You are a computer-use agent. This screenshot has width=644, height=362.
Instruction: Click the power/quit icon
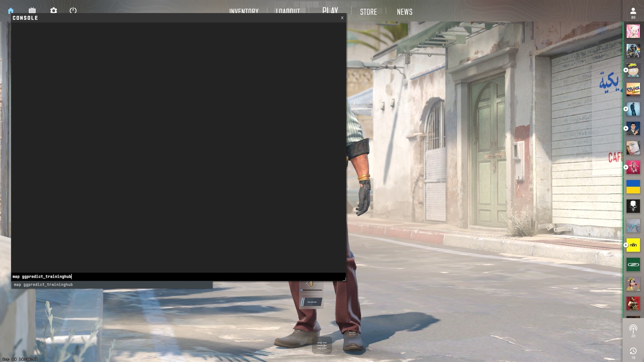(72, 10)
